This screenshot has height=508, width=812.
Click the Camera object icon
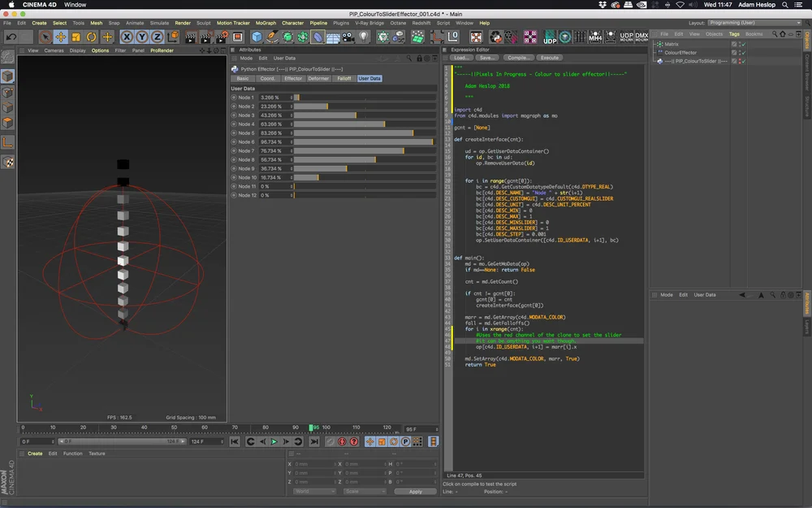tap(348, 37)
